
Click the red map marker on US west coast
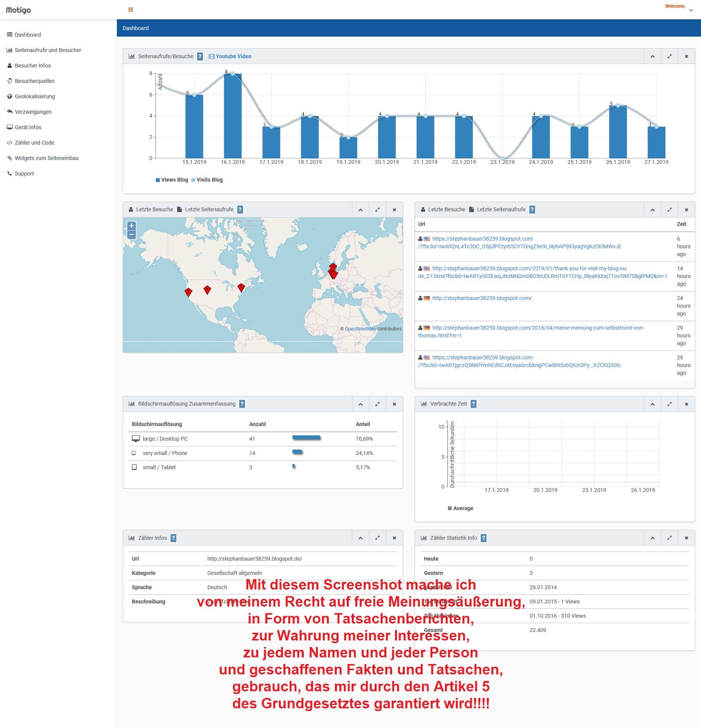(x=188, y=292)
